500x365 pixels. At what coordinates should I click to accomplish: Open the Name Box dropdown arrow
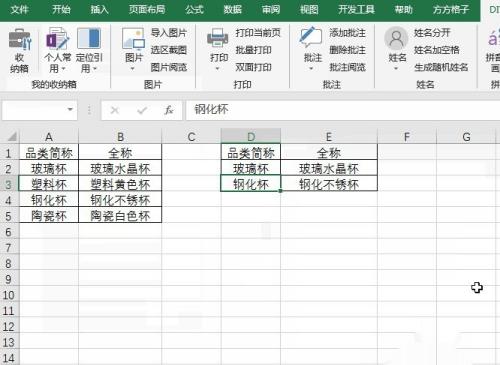click(70, 109)
